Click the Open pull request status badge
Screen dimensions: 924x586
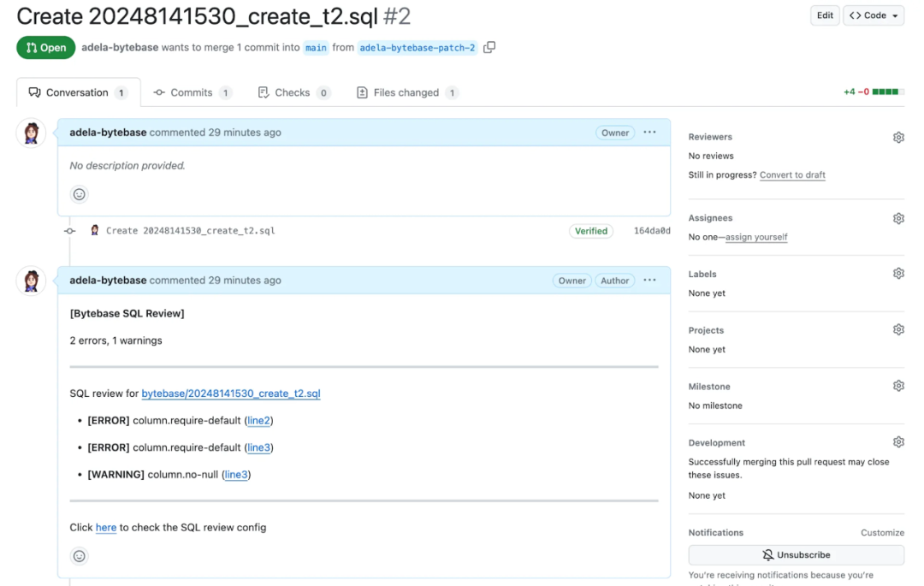(x=46, y=48)
